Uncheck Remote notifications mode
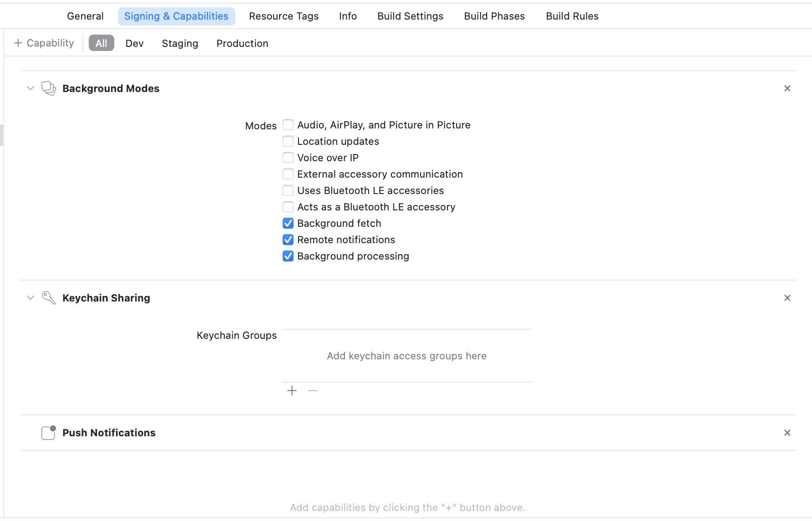The height and width of the screenshot is (521, 812). tap(288, 240)
